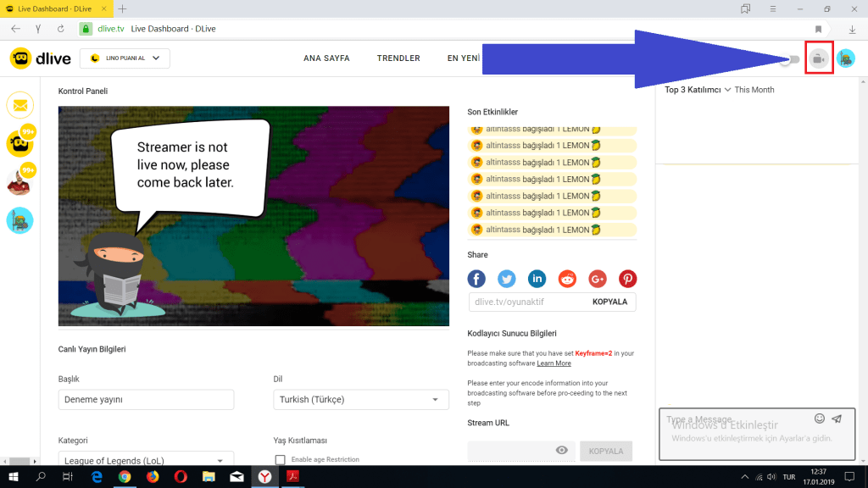Click the dlive.tv domain in address bar
The width and height of the screenshot is (868, 488).
111,29
